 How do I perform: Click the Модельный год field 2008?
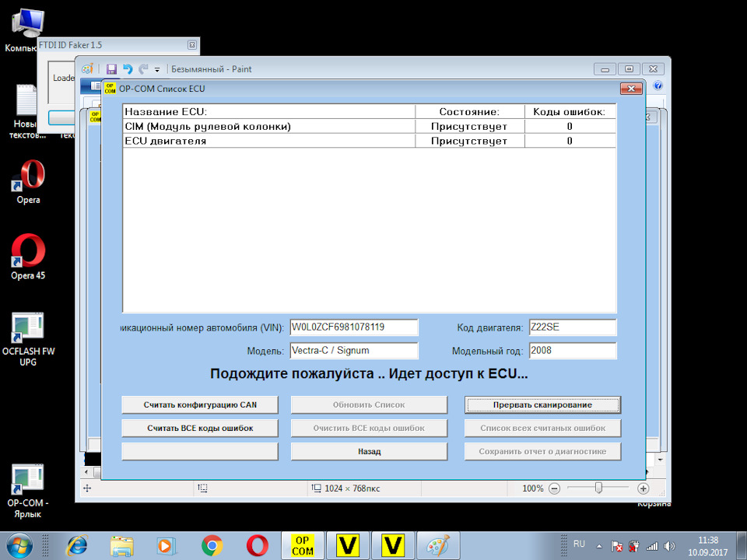[x=573, y=351]
